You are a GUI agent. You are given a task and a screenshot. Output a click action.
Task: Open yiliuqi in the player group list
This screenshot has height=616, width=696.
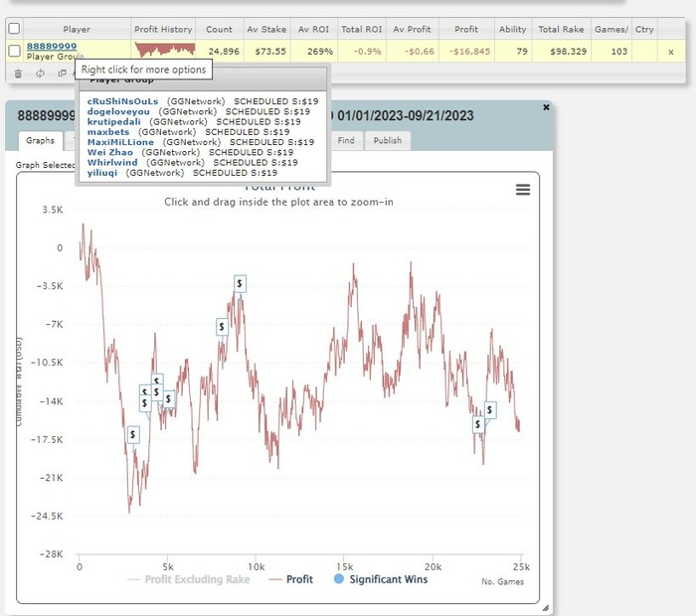pos(102,173)
